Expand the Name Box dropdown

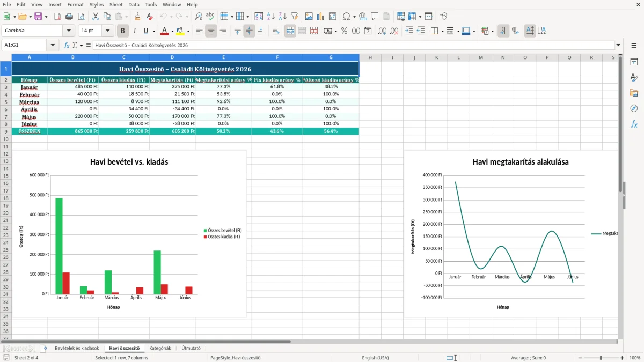point(53,45)
